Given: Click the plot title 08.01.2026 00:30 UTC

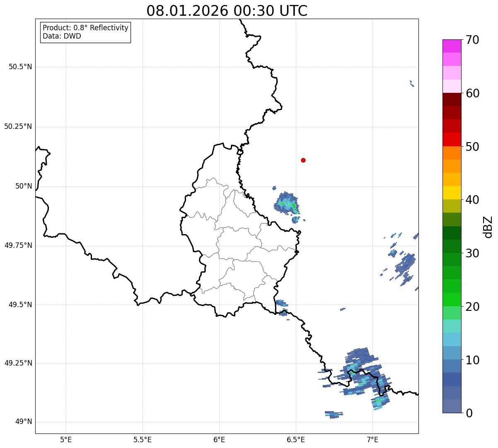Looking at the screenshot, I should point(227,11).
